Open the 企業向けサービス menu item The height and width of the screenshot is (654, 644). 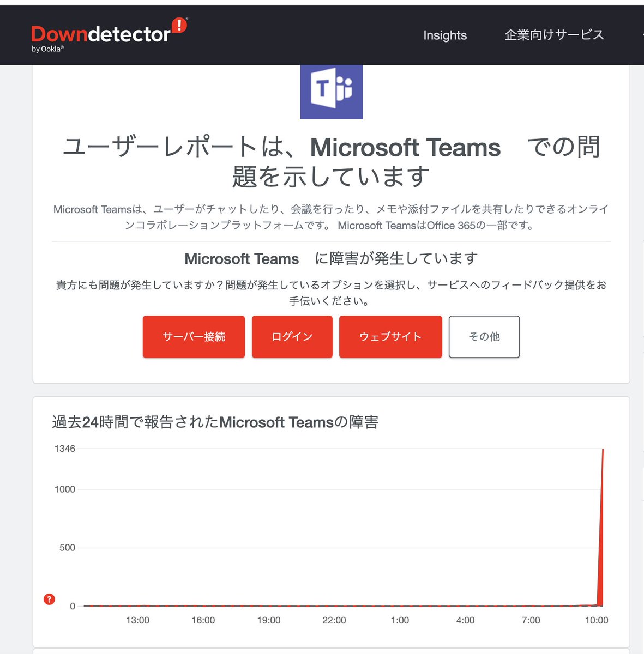click(555, 35)
